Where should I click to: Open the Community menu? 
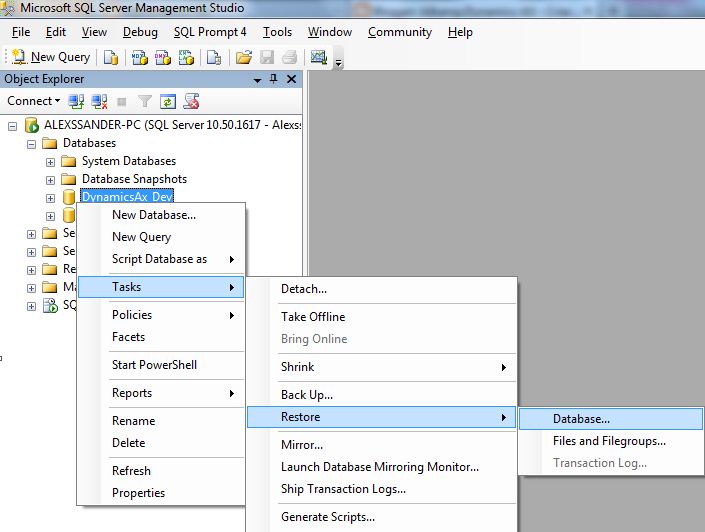click(400, 32)
